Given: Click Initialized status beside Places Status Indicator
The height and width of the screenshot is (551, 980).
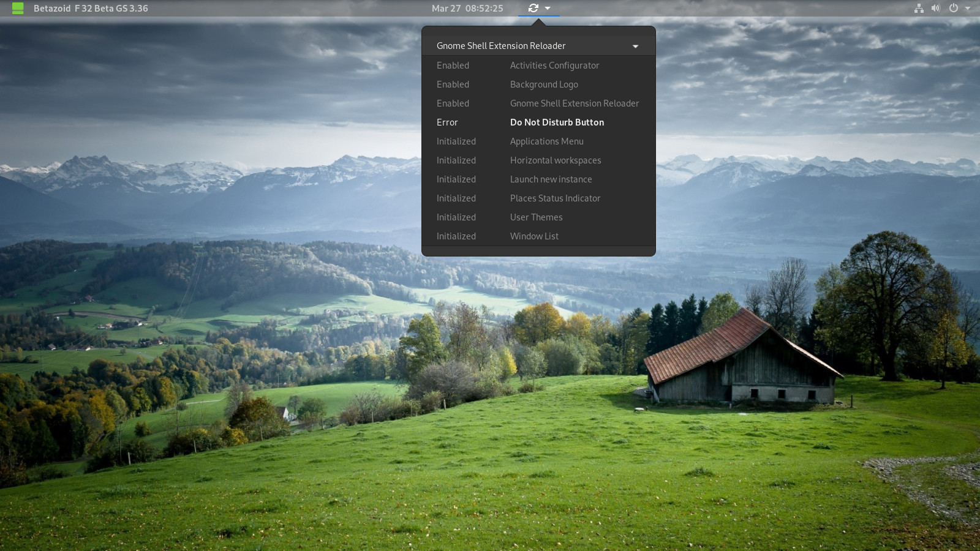Looking at the screenshot, I should pos(456,198).
